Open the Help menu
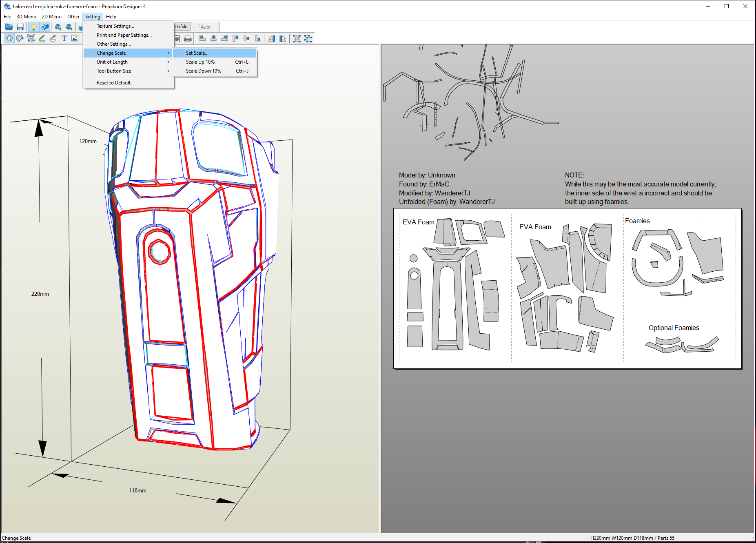756x543 pixels. (111, 17)
